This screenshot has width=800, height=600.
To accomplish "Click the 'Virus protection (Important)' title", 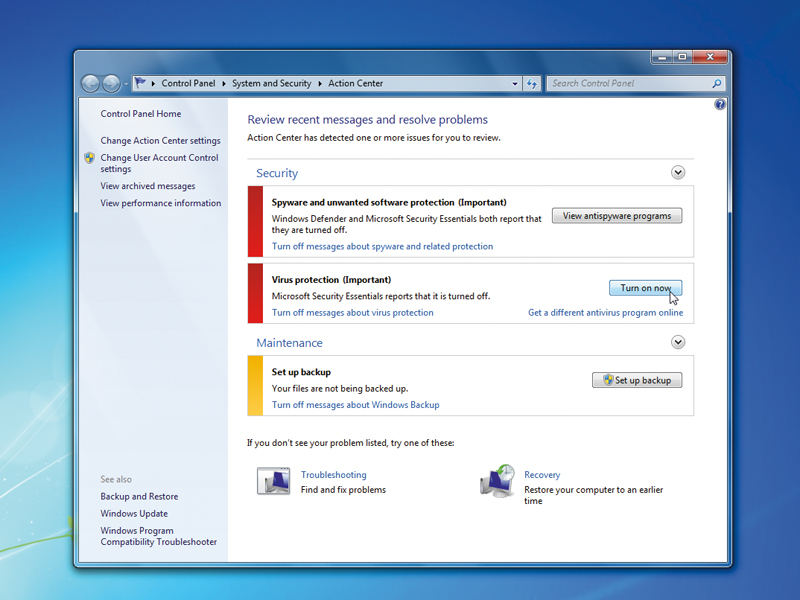I will coord(331,280).
